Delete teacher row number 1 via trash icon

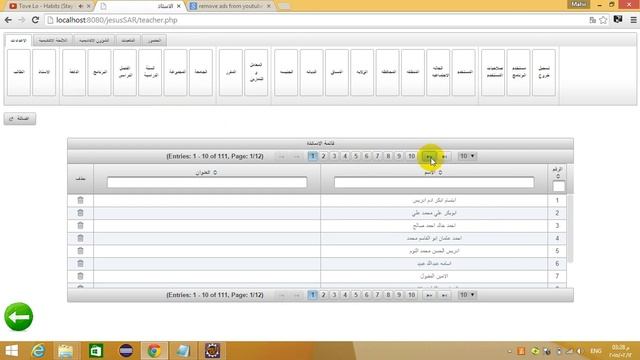click(80, 200)
